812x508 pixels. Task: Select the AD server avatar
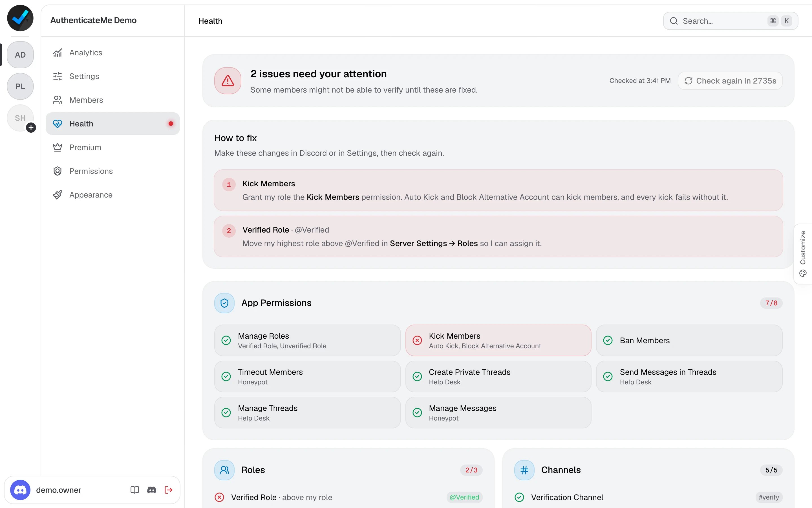20,55
